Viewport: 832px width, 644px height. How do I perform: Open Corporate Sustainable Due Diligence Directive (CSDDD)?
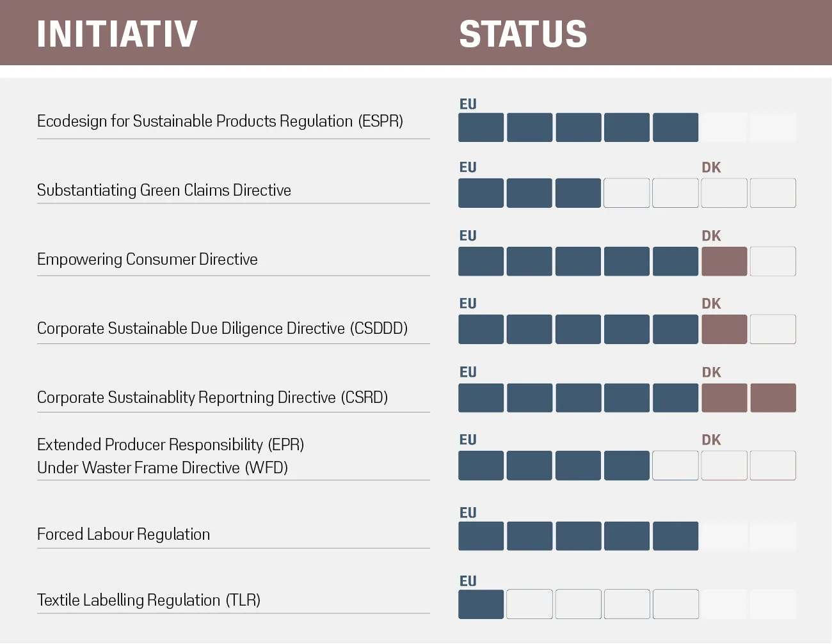click(x=222, y=328)
